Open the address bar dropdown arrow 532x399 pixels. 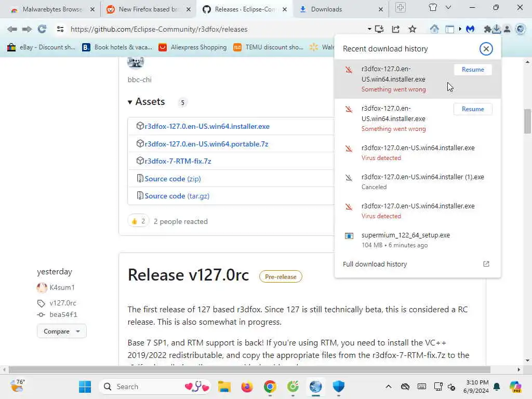click(x=369, y=29)
